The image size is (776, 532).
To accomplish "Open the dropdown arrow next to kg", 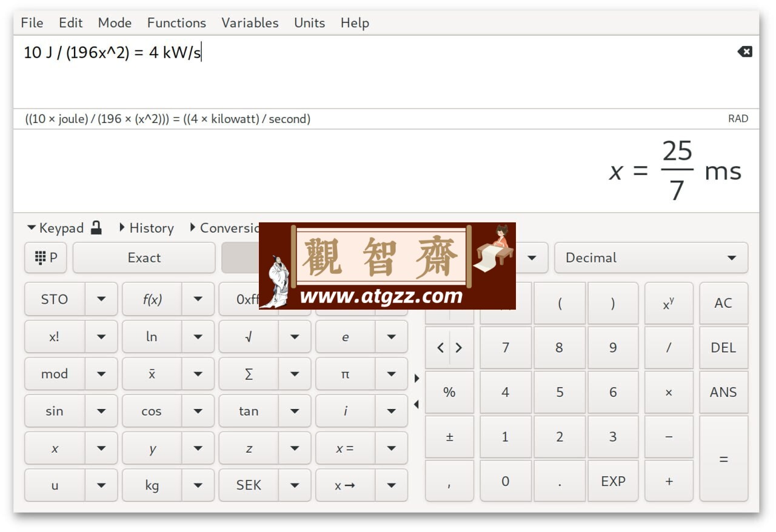I will (198, 485).
